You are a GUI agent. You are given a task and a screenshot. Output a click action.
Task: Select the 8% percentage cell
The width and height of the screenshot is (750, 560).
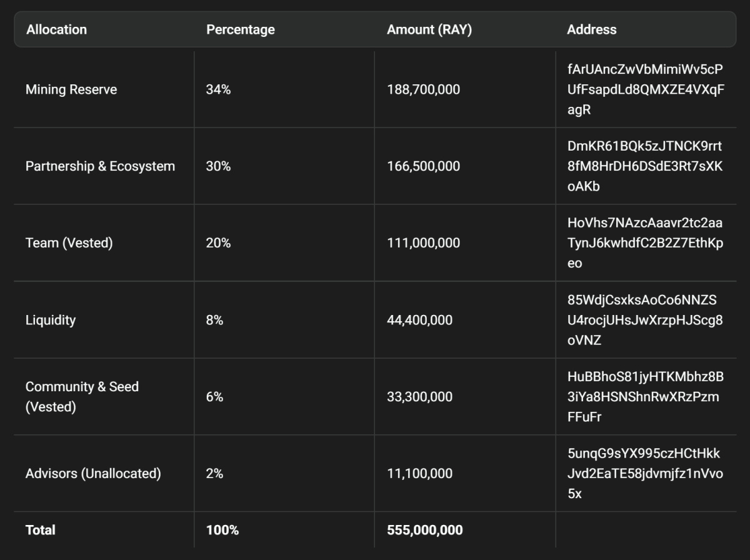pos(214,320)
